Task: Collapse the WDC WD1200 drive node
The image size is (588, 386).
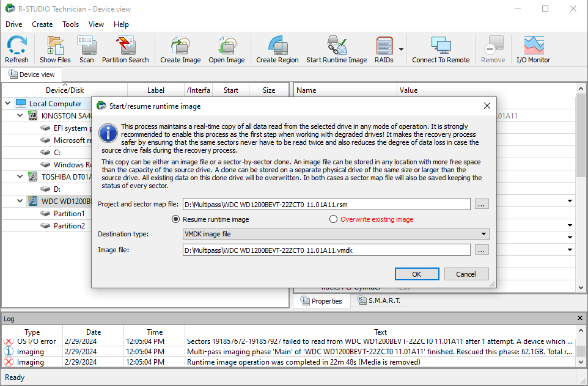Action: (x=20, y=201)
